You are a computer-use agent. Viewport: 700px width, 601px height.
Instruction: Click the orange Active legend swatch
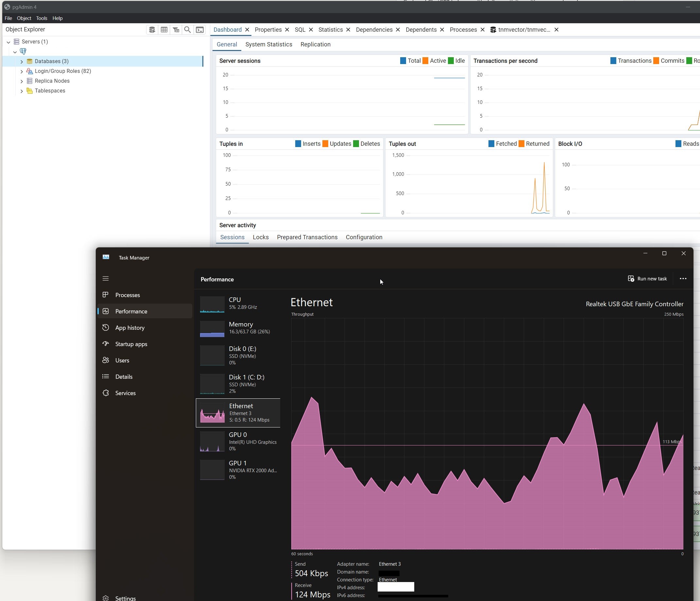point(425,61)
